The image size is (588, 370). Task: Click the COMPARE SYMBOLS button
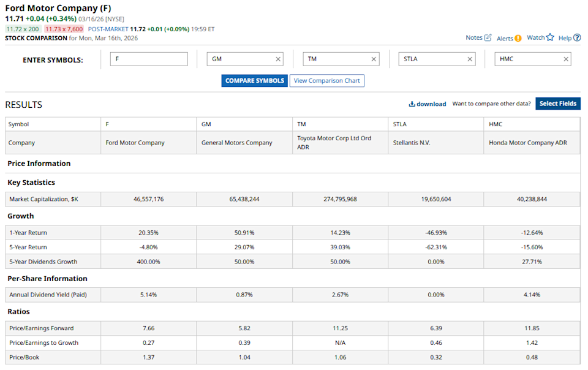(x=254, y=80)
